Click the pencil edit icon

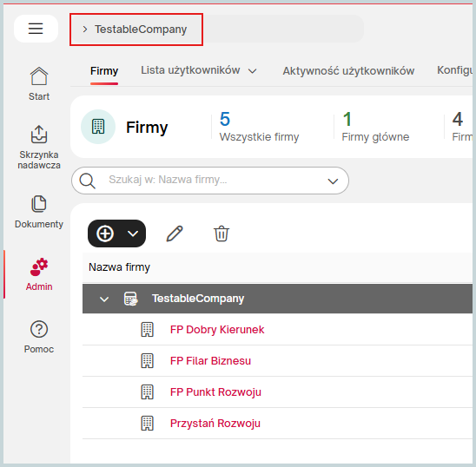175,233
